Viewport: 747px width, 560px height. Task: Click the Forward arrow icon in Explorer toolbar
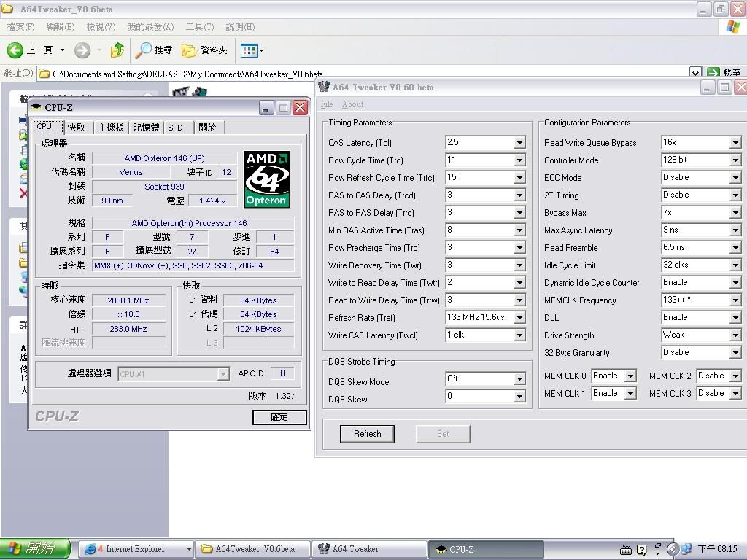[x=82, y=50]
